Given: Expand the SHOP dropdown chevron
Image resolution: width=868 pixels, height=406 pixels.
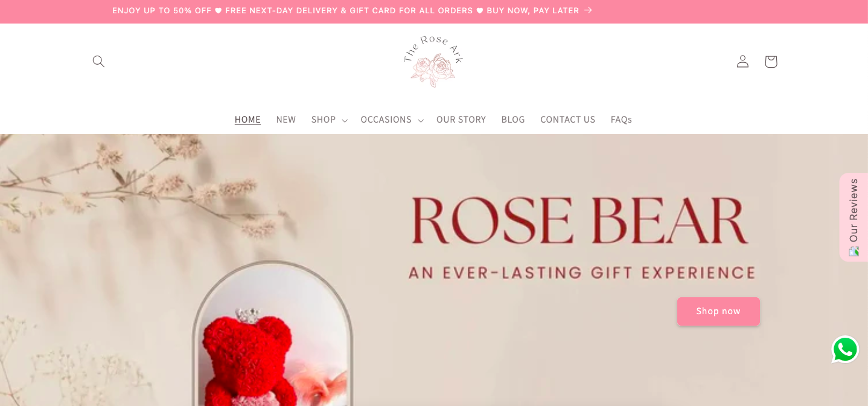Looking at the screenshot, I should (345, 121).
